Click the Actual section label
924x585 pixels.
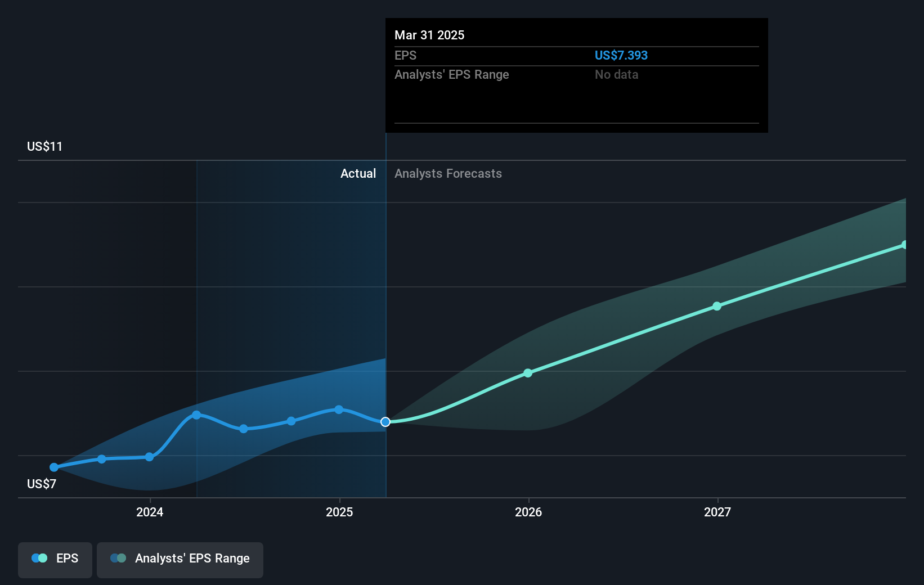358,173
